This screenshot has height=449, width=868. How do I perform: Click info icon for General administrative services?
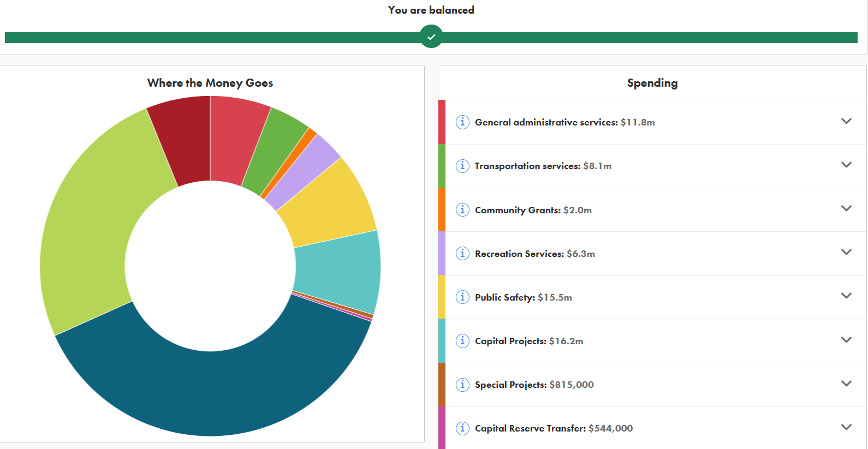pyautogui.click(x=462, y=122)
